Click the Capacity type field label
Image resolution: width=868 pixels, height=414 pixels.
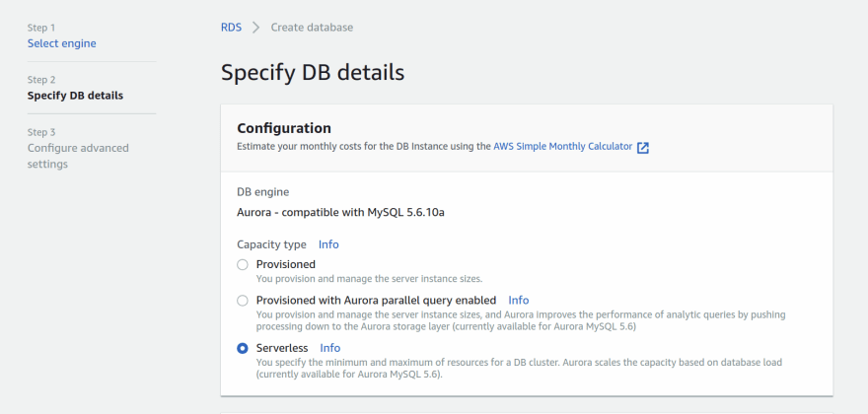coord(272,244)
